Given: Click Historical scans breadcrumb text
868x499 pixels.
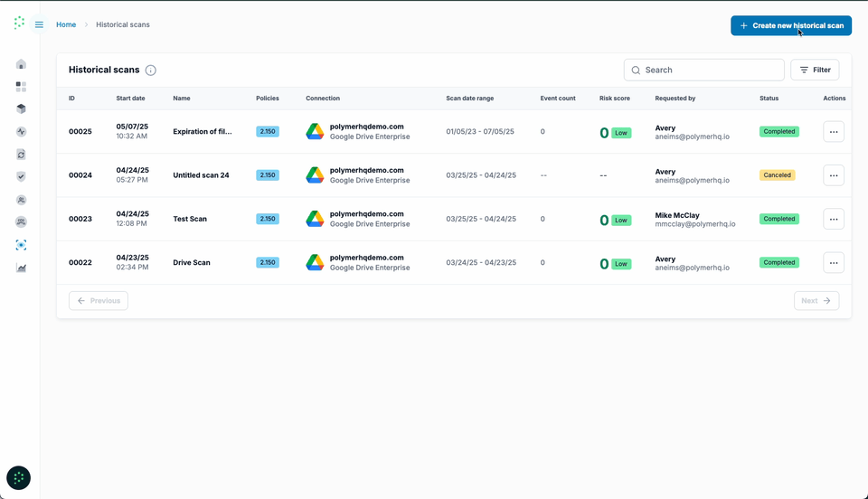Looking at the screenshot, I should pyautogui.click(x=123, y=24).
